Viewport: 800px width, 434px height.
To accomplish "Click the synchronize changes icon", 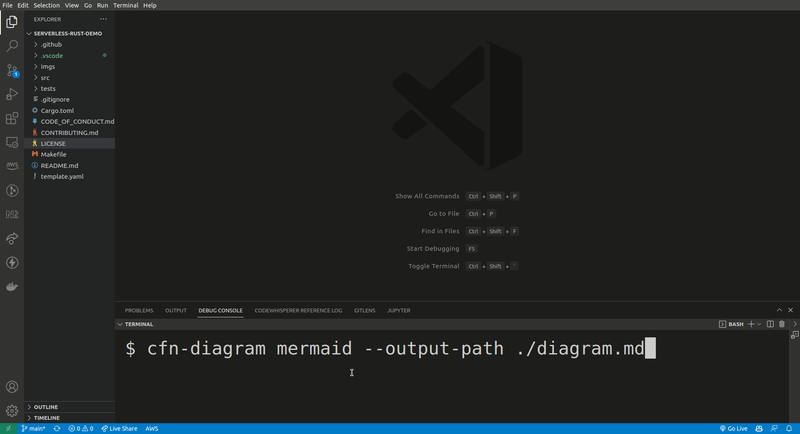I will pyautogui.click(x=57, y=429).
